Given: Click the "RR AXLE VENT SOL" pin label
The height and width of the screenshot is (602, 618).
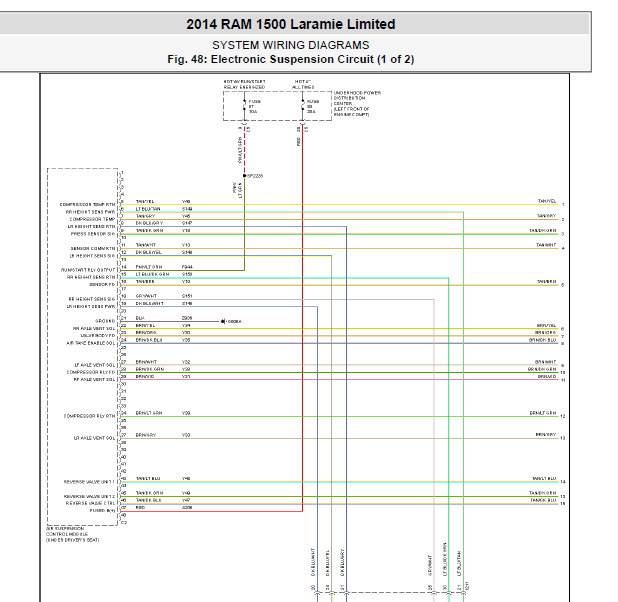Looking at the screenshot, I should click(94, 329).
